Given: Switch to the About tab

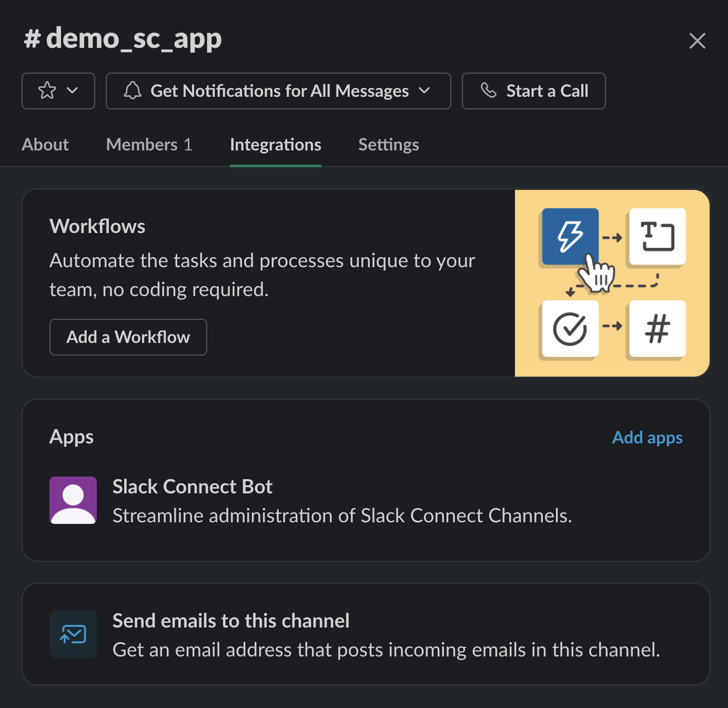Looking at the screenshot, I should click(x=45, y=145).
